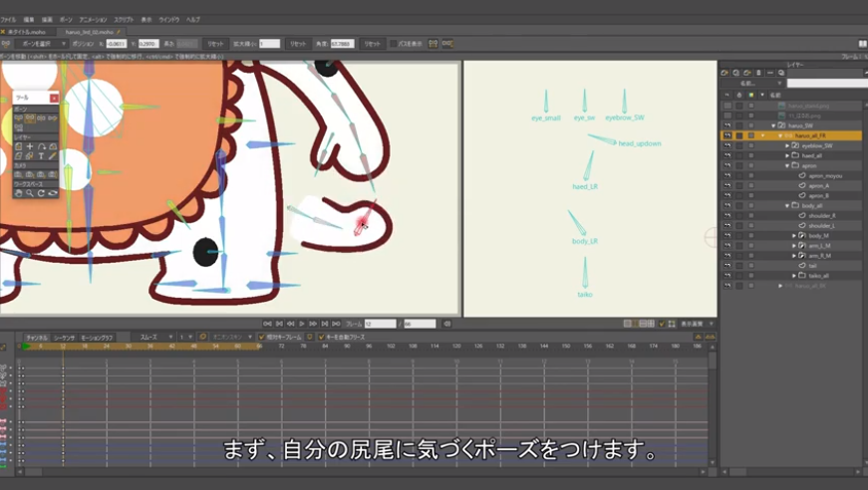Open the ファイル menu
868x490 pixels.
(x=8, y=19)
